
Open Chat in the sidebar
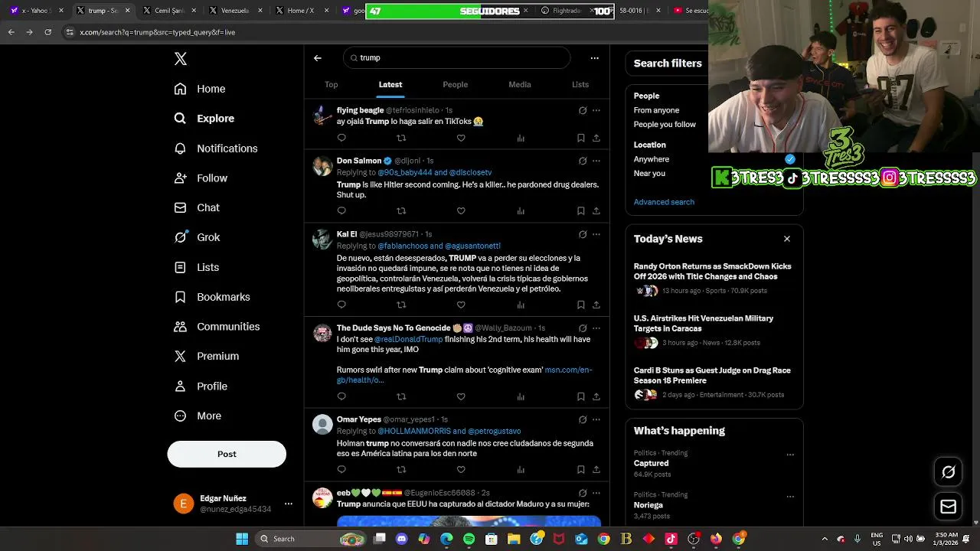(x=197, y=207)
